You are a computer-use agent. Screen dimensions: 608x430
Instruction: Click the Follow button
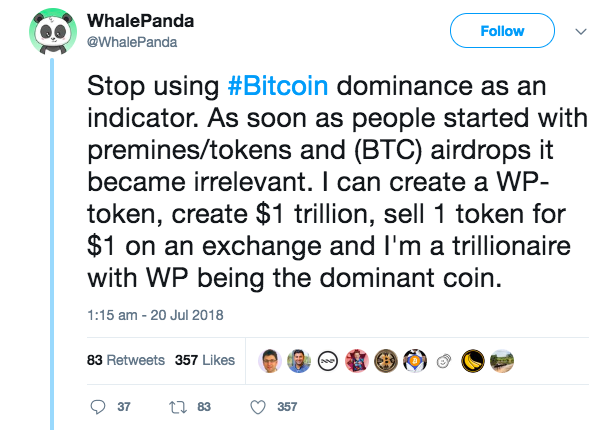click(x=502, y=31)
